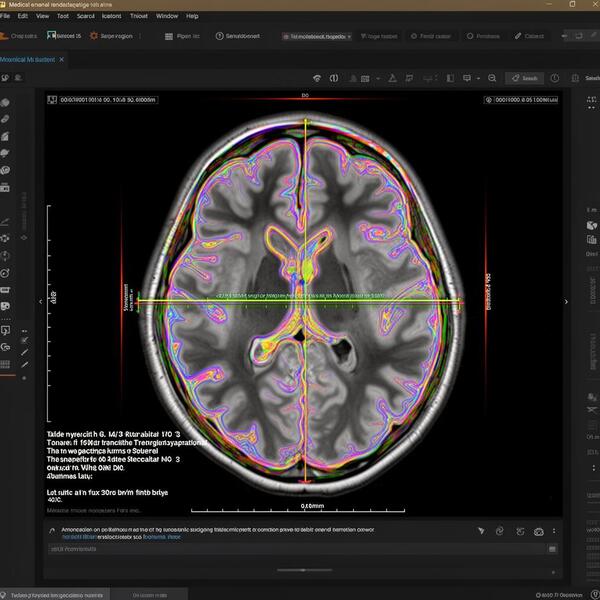600x600 pixels.
Task: Click the pencil Cabect toolbar button
Action: [x=529, y=36]
